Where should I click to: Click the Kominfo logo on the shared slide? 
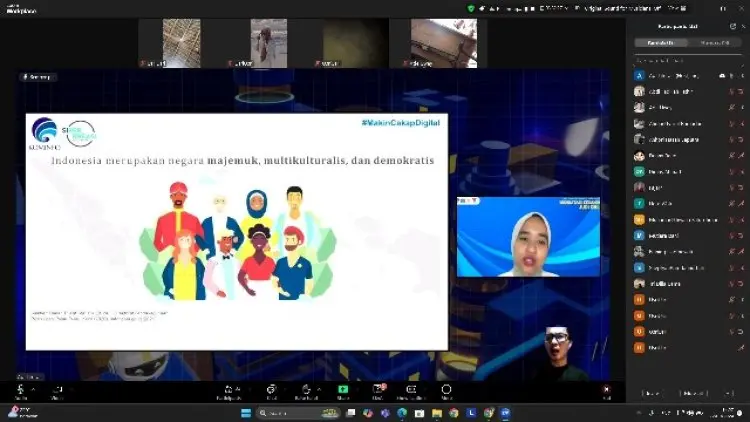click(x=44, y=134)
